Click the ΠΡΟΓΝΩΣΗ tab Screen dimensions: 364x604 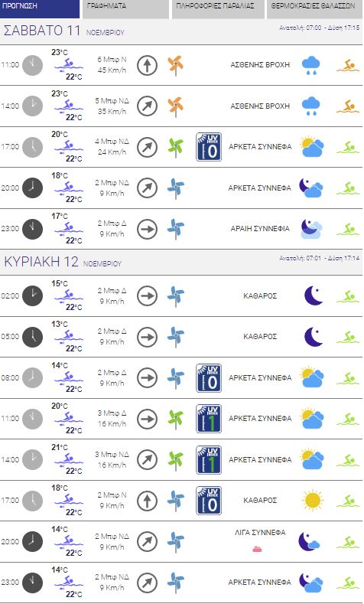(40, 9)
